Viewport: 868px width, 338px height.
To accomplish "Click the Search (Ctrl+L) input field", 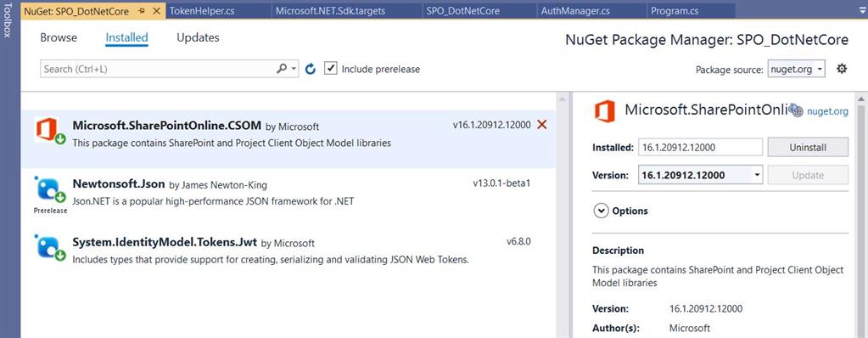I will coord(158,69).
